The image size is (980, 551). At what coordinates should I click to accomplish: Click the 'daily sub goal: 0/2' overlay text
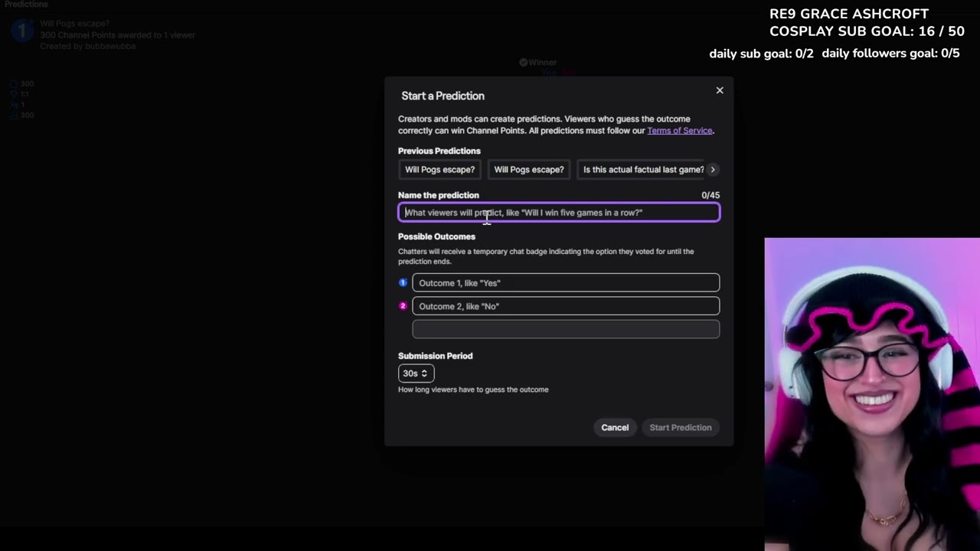[761, 54]
